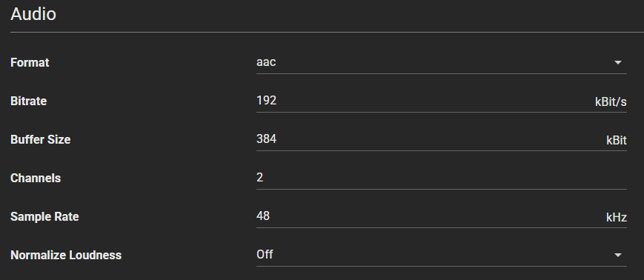Expand the Normalize Loudness dropdown arrow
644x280 pixels.
618,255
